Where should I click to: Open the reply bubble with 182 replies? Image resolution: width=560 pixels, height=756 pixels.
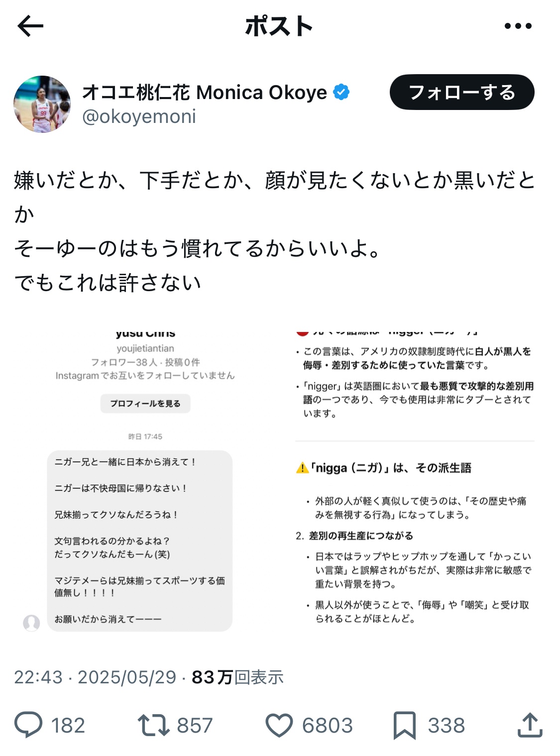coord(28,725)
